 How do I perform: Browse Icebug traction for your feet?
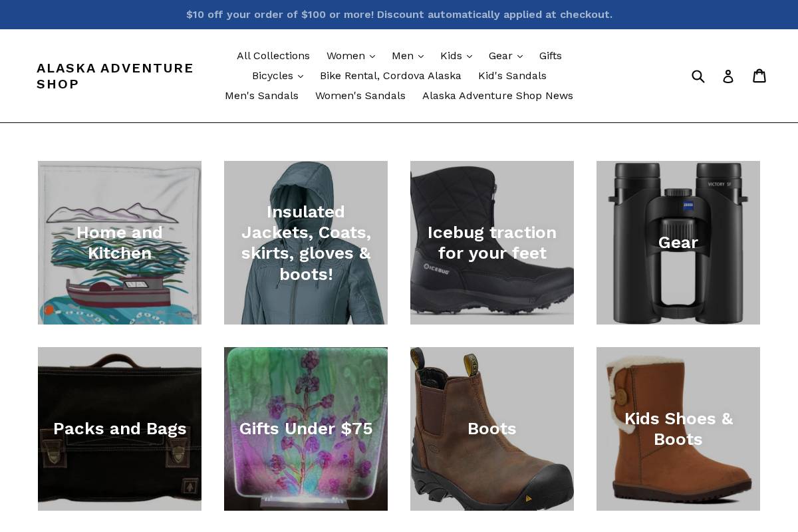492,243
